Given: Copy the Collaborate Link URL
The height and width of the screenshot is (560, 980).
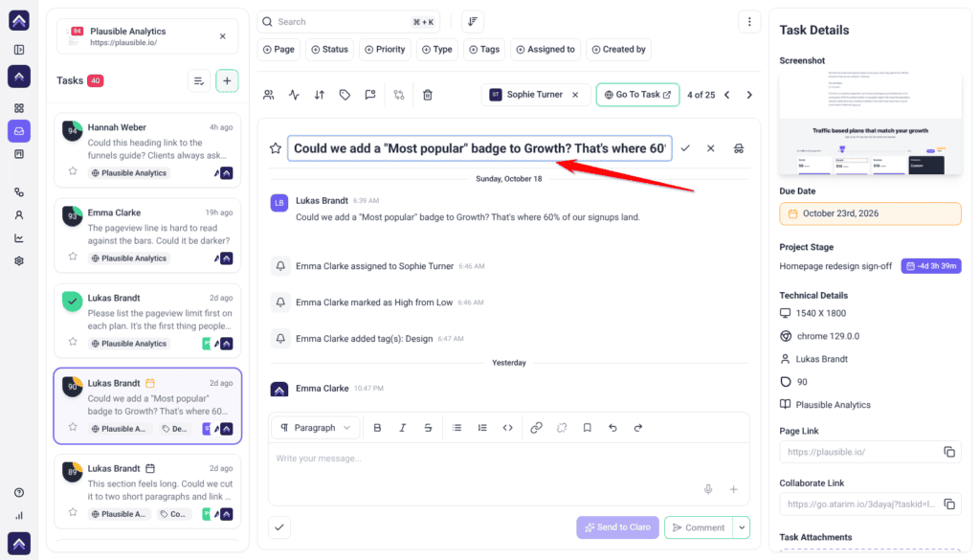Looking at the screenshot, I should point(948,504).
